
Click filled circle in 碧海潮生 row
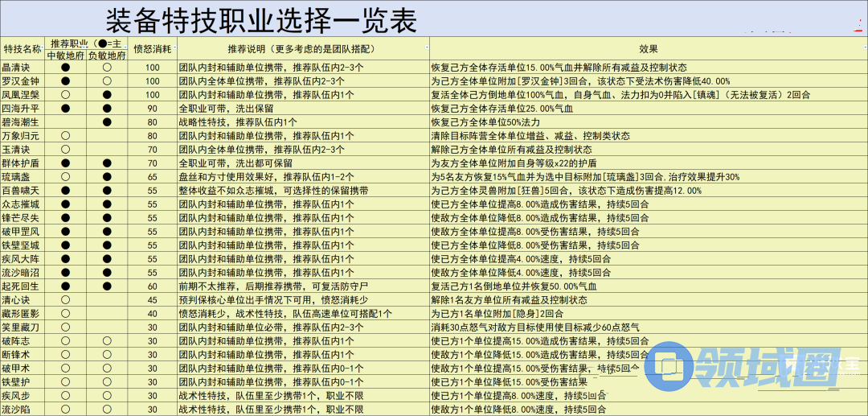pos(107,122)
